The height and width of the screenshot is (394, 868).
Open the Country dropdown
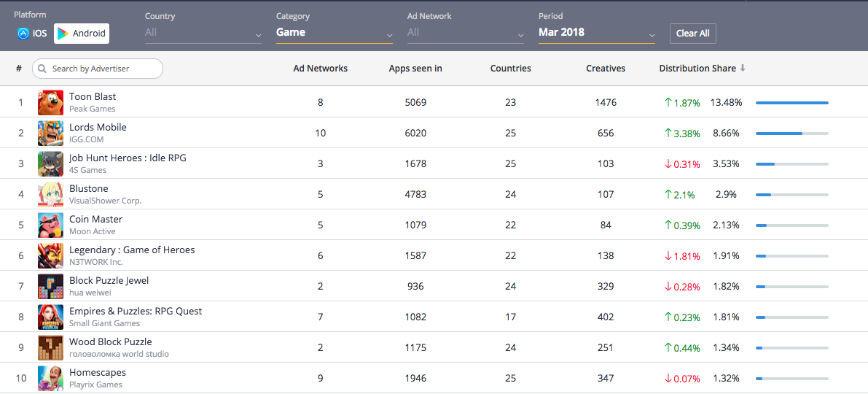point(203,34)
